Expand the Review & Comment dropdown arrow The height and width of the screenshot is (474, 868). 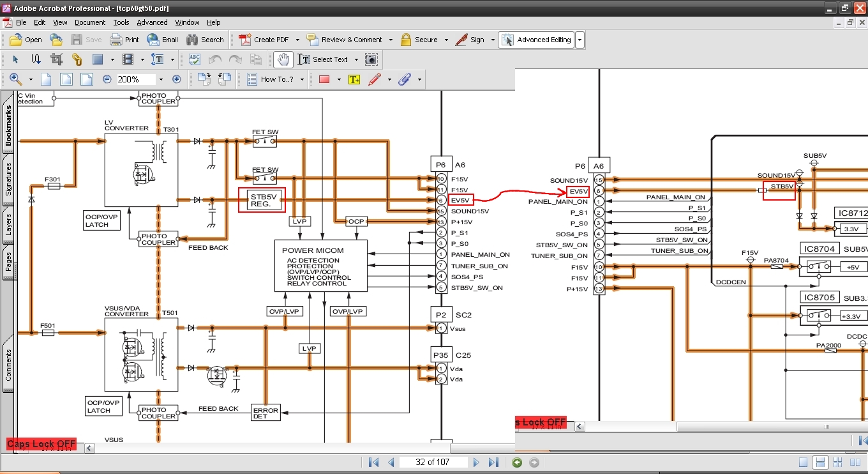[x=391, y=40]
